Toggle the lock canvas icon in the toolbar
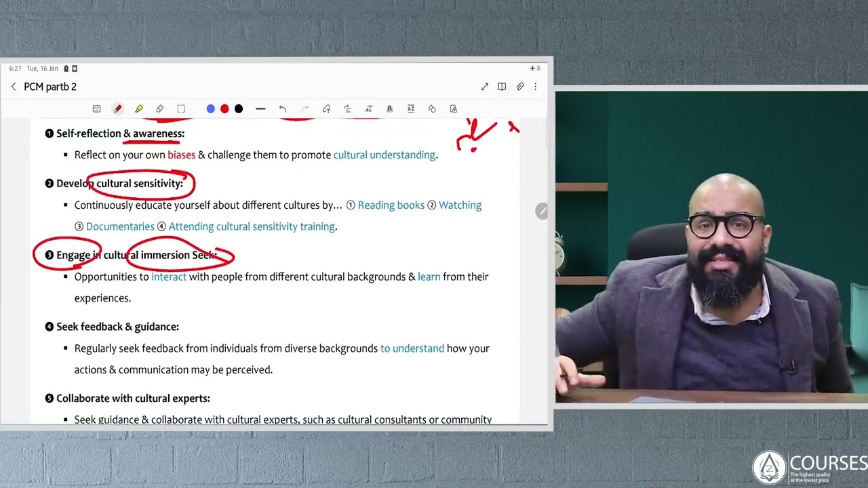Screen dimensions: 868x488 453,108
